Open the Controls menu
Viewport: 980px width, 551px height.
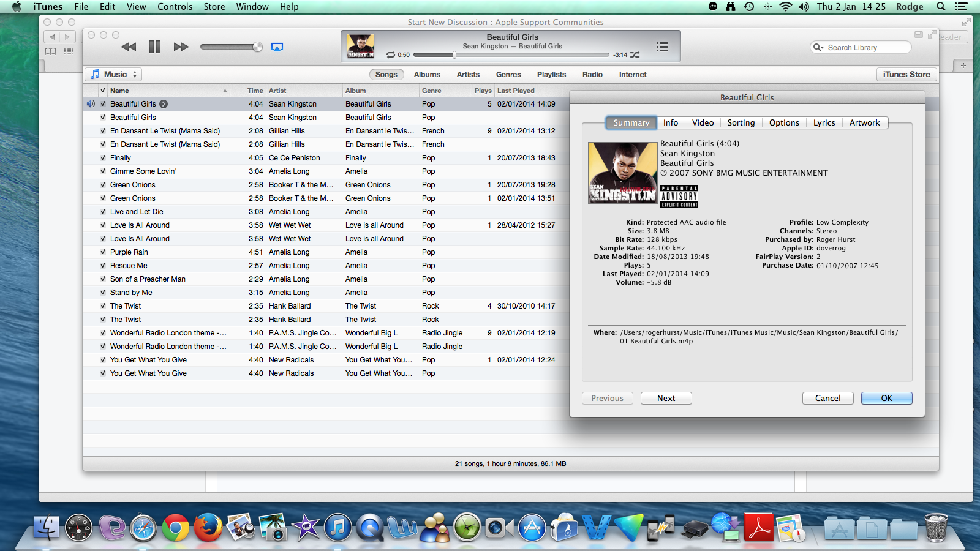coord(175,7)
